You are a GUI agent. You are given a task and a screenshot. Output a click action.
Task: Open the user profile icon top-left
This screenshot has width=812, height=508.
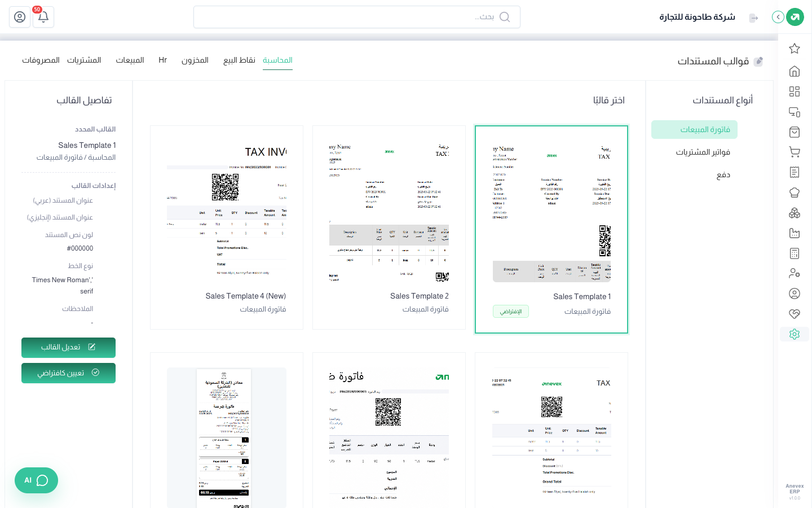20,17
